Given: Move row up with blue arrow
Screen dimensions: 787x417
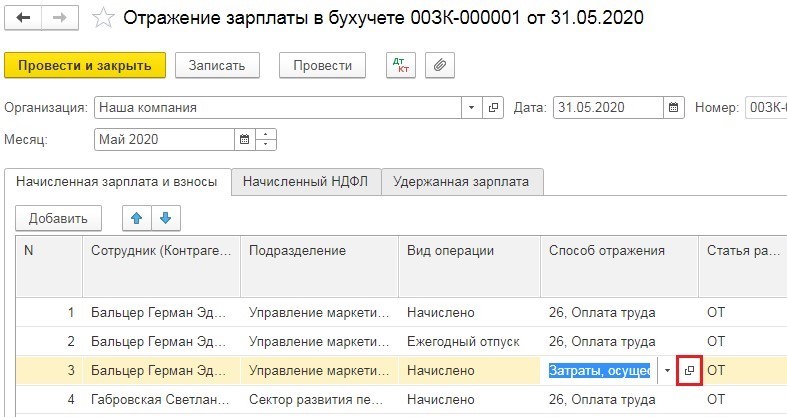Looking at the screenshot, I should tap(136, 218).
